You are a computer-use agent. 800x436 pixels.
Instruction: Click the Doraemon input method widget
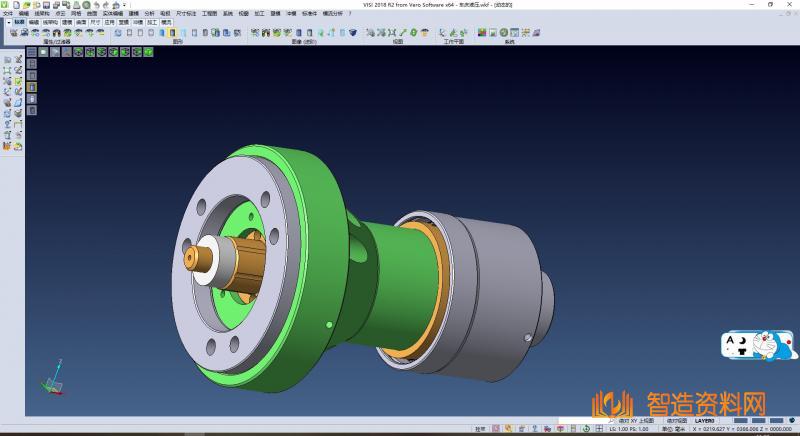point(760,347)
